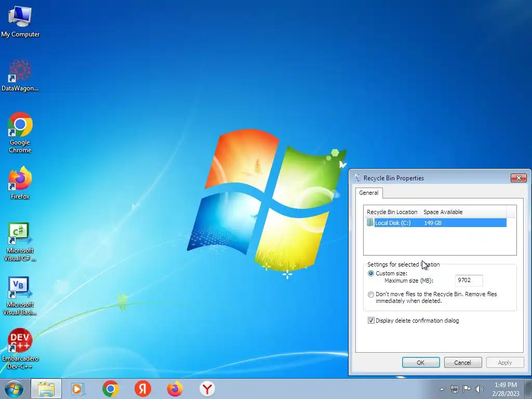
Task: Click the Space Available column header
Action: [x=463, y=212]
